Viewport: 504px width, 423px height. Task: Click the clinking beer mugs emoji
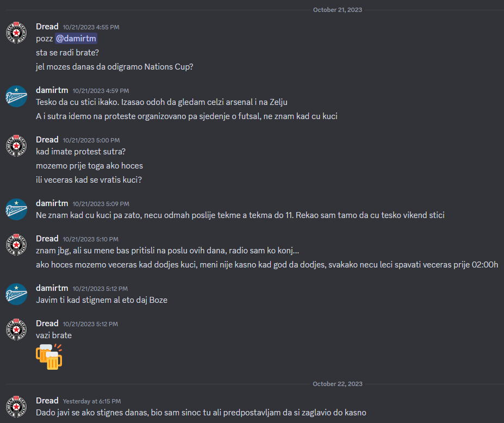pos(49,357)
